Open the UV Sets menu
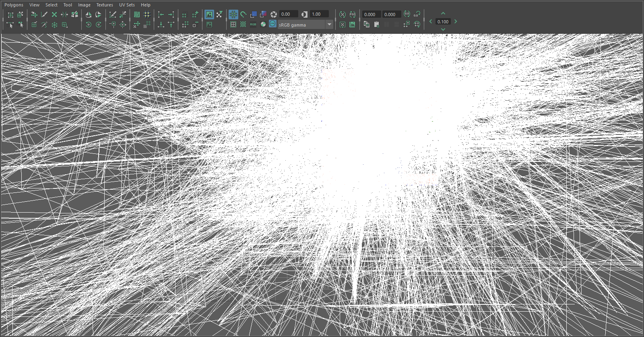The width and height of the screenshot is (644, 337). coord(127,5)
